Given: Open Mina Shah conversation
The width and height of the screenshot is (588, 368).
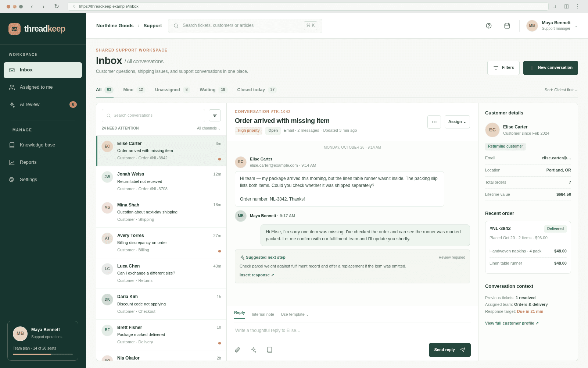Looking at the screenshot, I should click(x=161, y=212).
